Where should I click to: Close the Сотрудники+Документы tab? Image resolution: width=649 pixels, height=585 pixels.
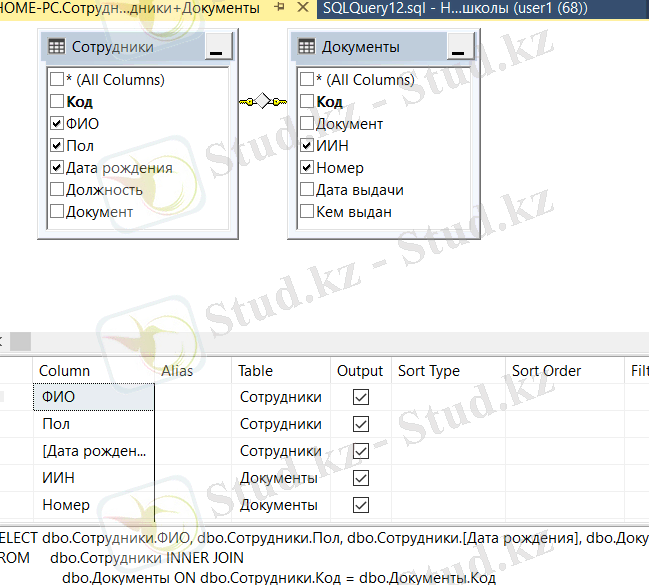pos(303,7)
